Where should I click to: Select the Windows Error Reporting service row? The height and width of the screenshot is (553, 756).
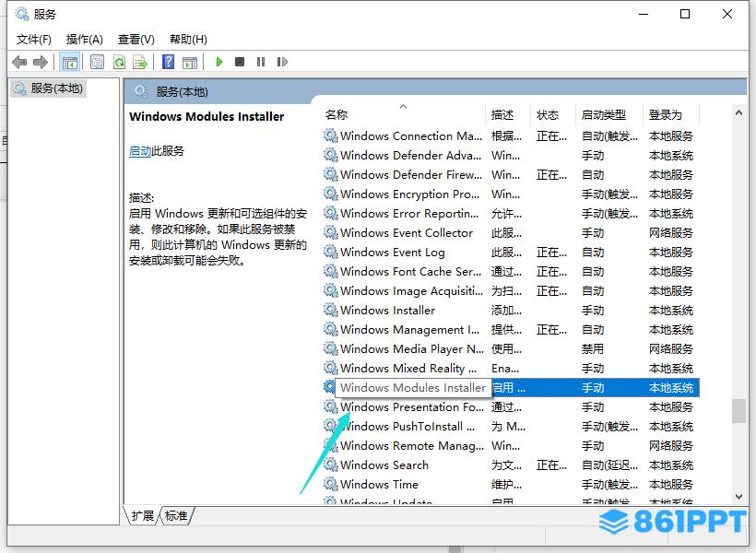point(510,213)
